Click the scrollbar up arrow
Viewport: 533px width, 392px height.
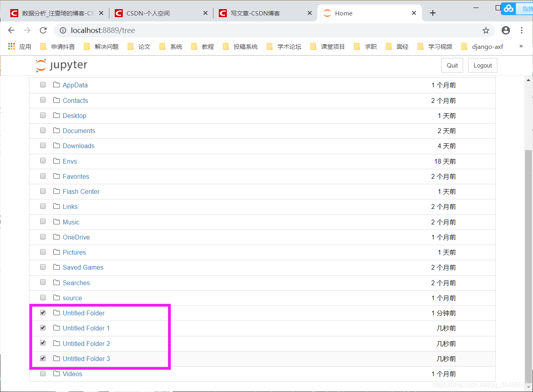[528, 80]
